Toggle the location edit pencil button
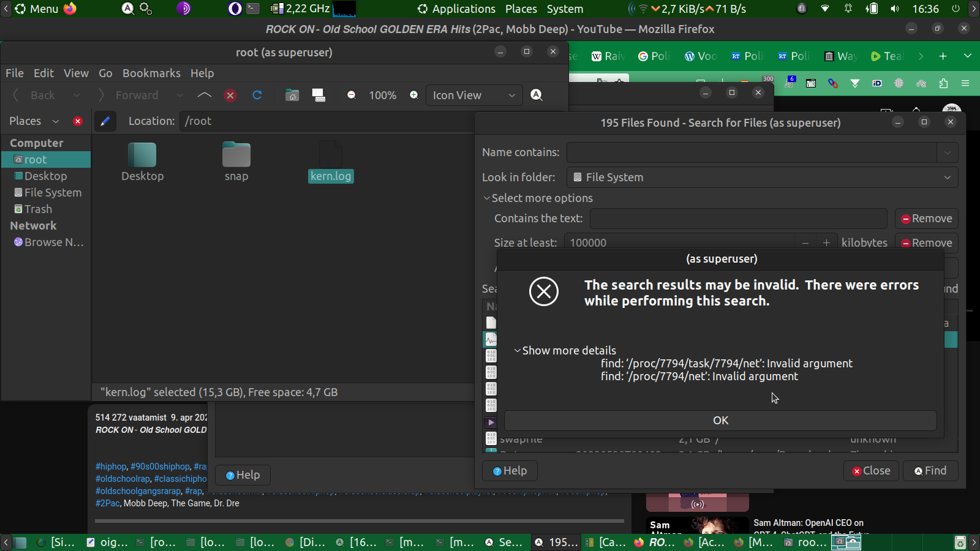Viewport: 980px width, 551px height. click(105, 121)
